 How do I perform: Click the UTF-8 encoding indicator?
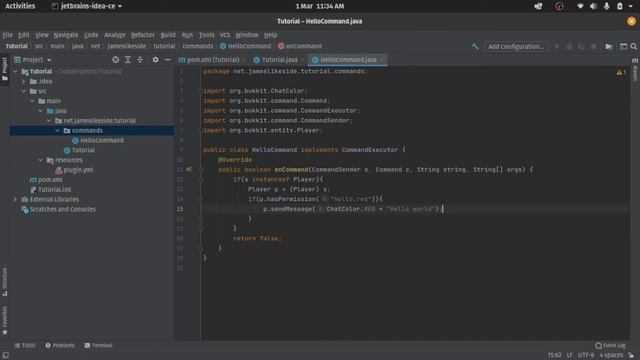(586, 355)
